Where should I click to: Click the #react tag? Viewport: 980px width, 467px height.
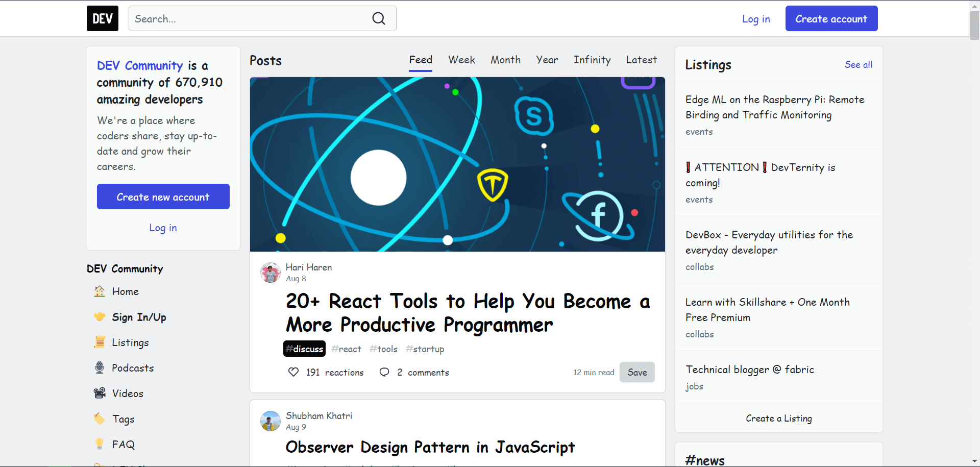click(x=346, y=349)
